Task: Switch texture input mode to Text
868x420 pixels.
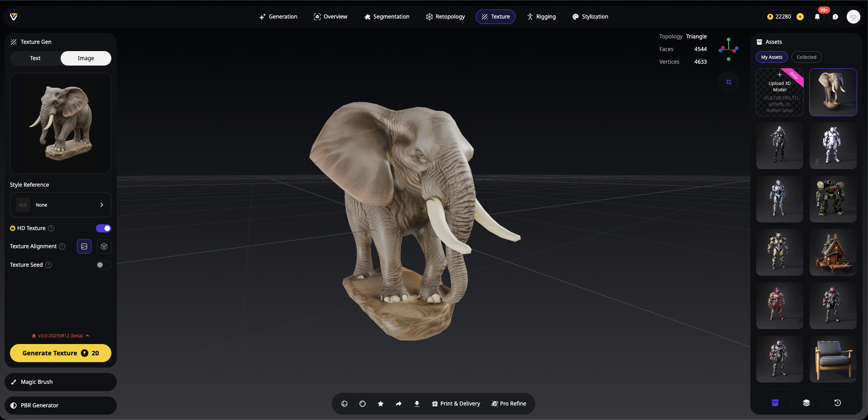Action: tap(35, 58)
